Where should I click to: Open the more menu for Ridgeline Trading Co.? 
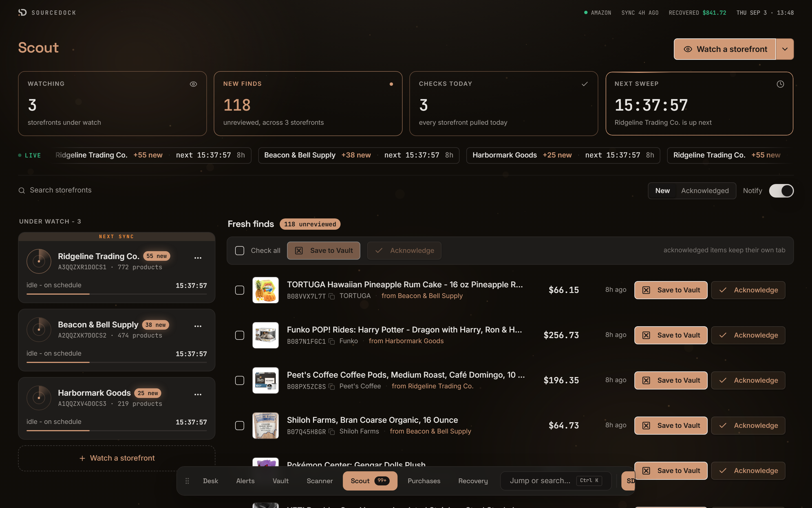coord(198,258)
